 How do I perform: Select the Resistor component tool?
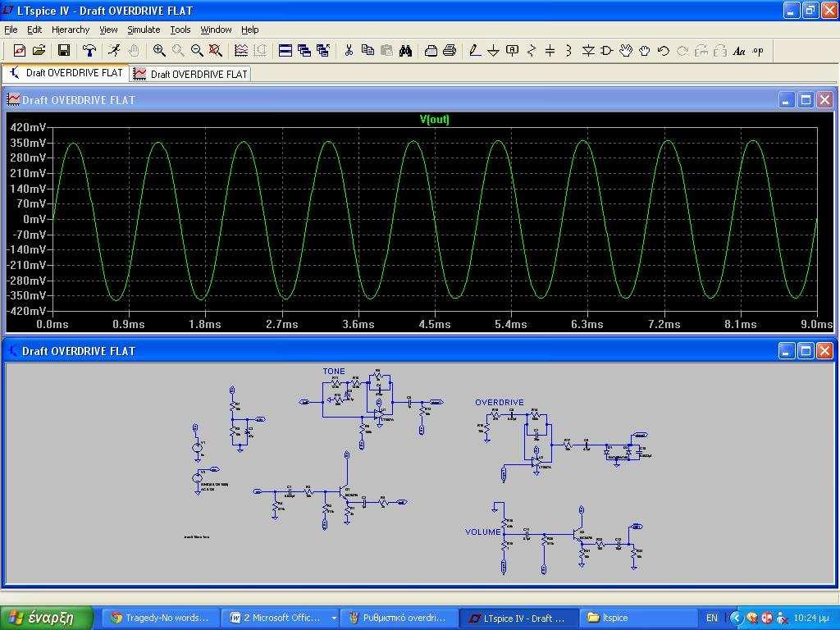pyautogui.click(x=532, y=51)
